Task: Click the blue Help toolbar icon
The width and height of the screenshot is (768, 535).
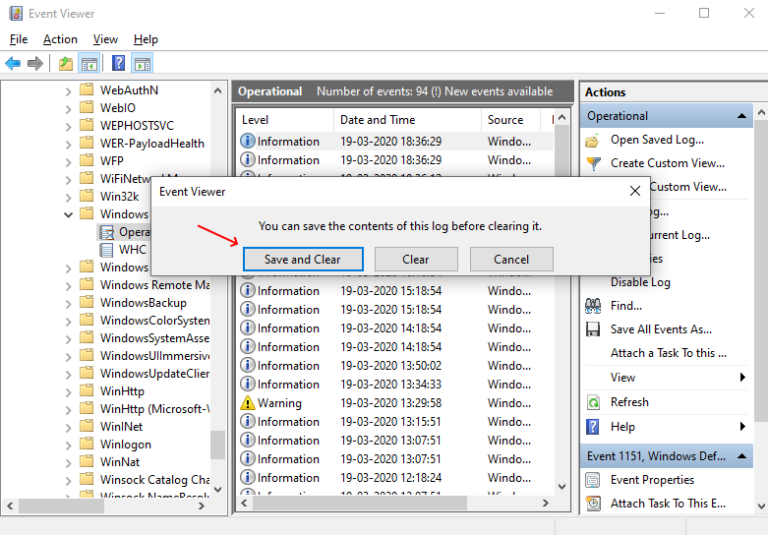Action: pos(119,63)
